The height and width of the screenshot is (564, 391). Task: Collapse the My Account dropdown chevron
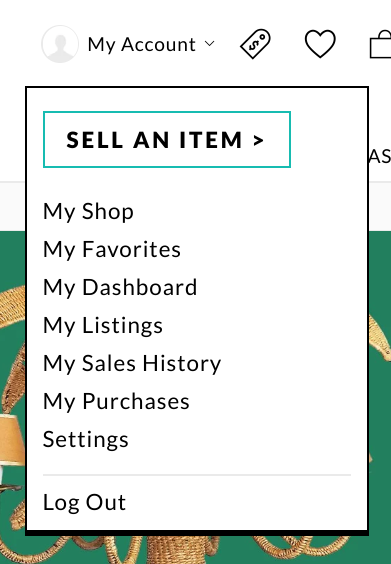pos(209,44)
